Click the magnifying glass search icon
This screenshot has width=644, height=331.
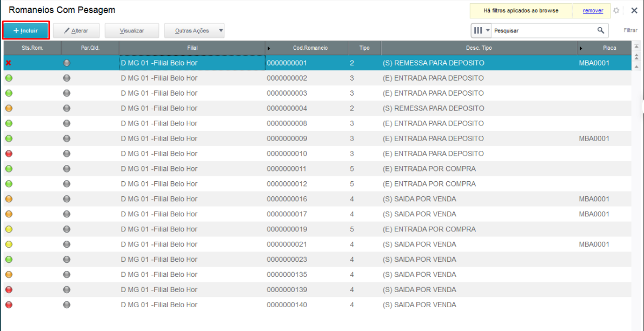point(600,30)
